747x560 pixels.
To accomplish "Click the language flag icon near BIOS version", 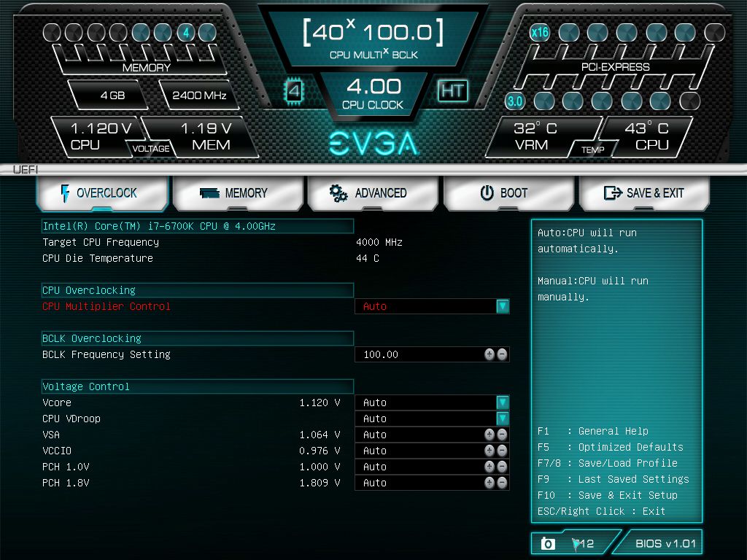I will pos(578,543).
